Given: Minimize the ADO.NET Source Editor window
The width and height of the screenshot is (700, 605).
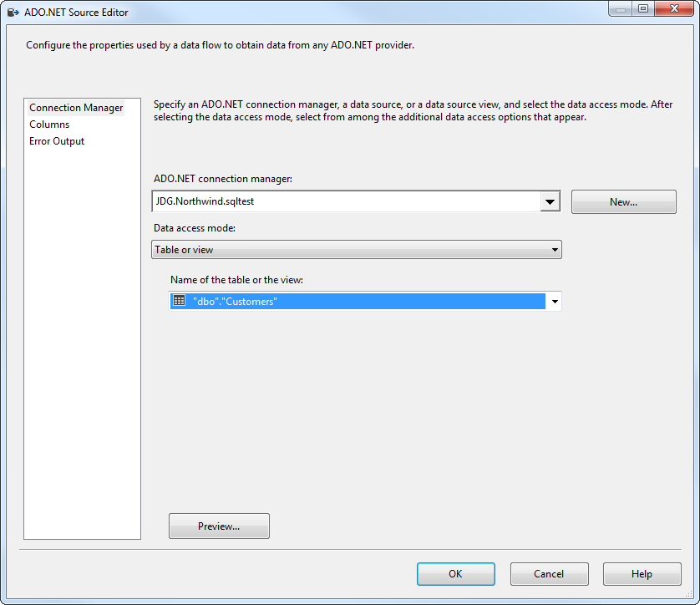Looking at the screenshot, I should (x=620, y=8).
